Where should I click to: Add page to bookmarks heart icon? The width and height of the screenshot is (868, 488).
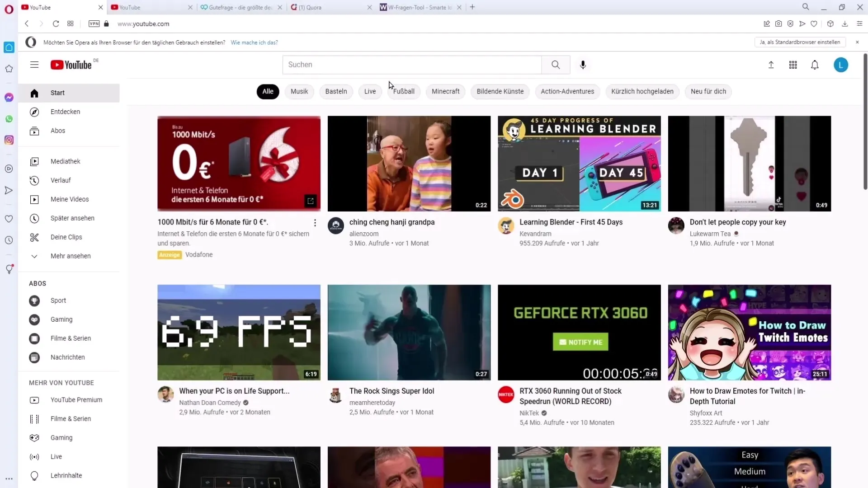(814, 23)
